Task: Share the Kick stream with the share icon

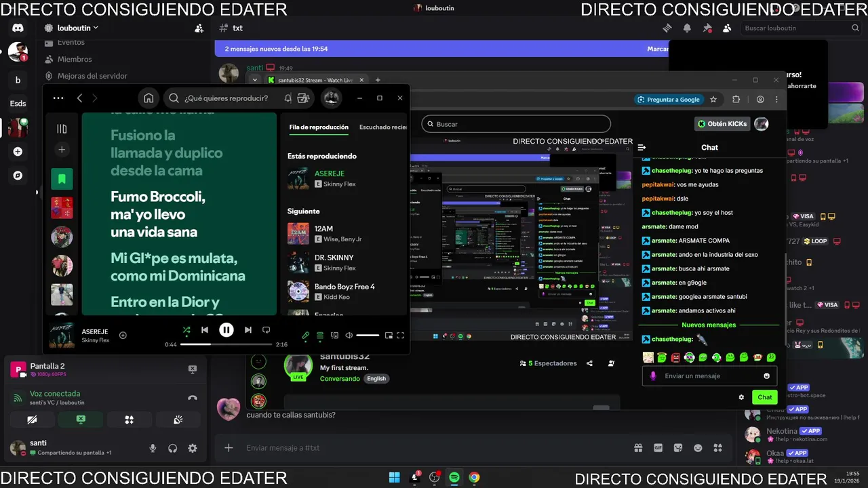Action: click(589, 363)
